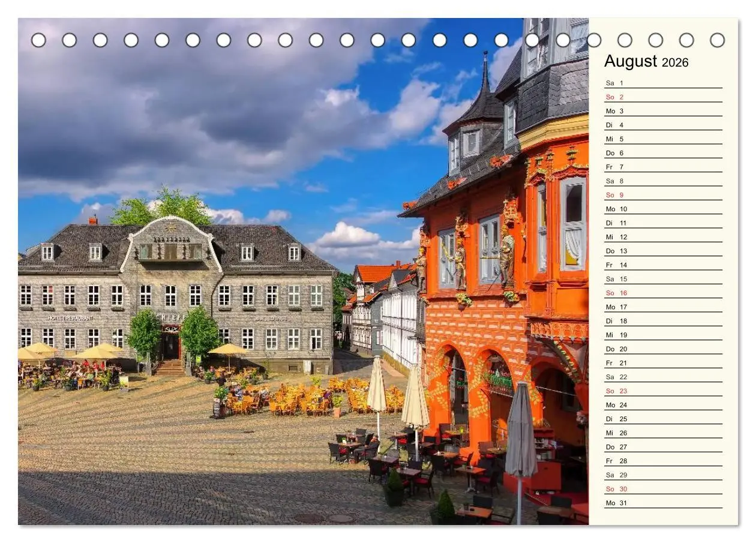Select the date row "Mi 12"
The width and height of the screenshot is (756, 543).
click(663, 236)
